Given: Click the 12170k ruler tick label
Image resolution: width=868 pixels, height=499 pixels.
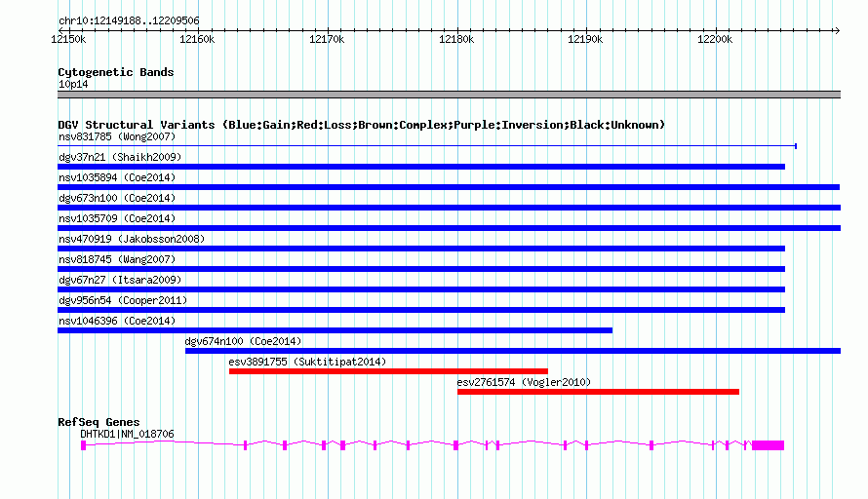Looking at the screenshot, I should (327, 39).
